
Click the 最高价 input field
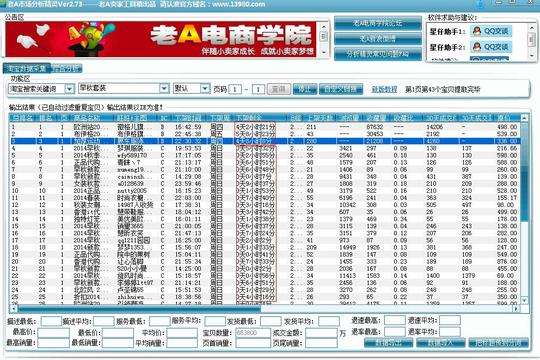click(54, 332)
